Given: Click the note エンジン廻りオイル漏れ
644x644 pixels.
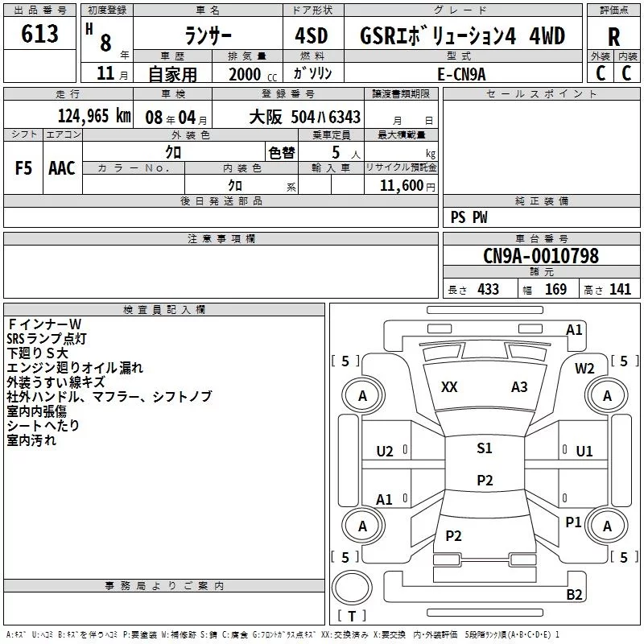Looking at the screenshot, I should (75, 368).
